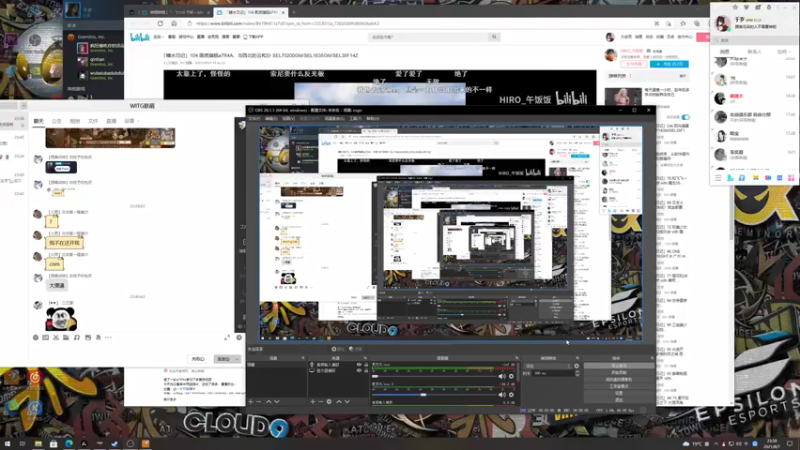The width and height of the screenshot is (800, 450).
Task: Click the folder icon in chat toolbar
Action: click(66, 337)
